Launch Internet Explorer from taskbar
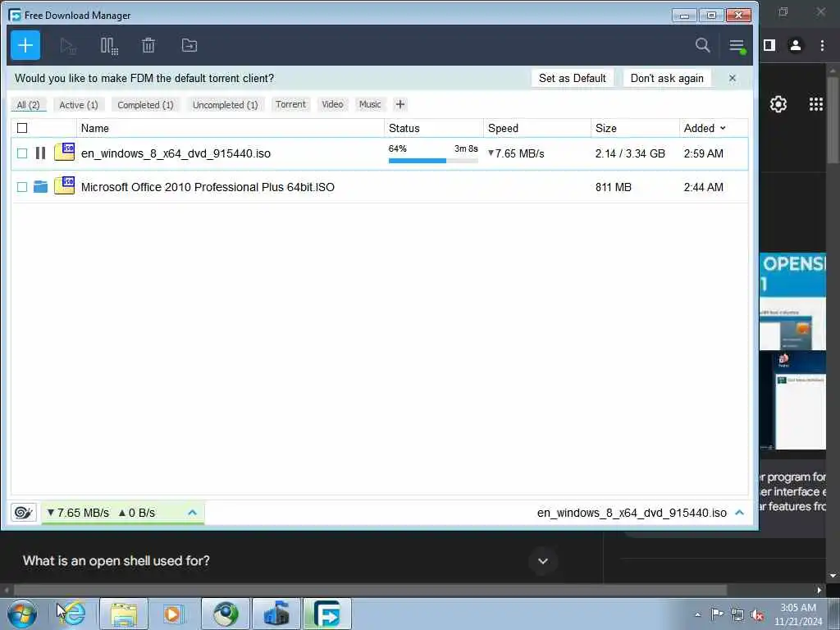 point(72,614)
